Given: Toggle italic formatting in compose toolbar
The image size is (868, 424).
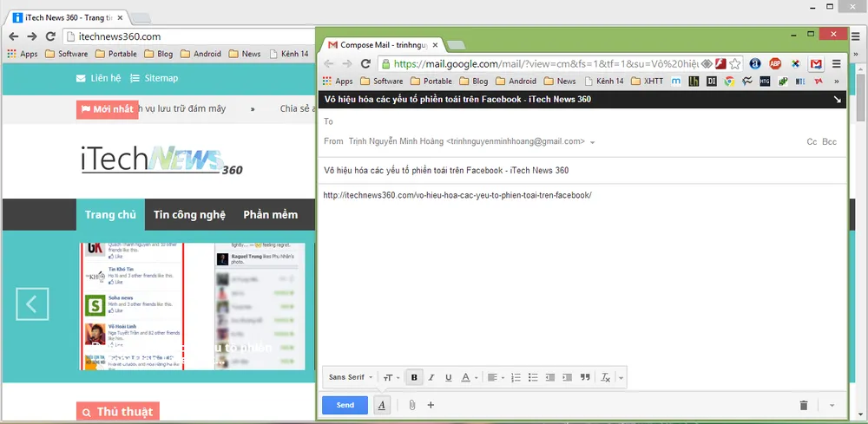Looking at the screenshot, I should 431,377.
